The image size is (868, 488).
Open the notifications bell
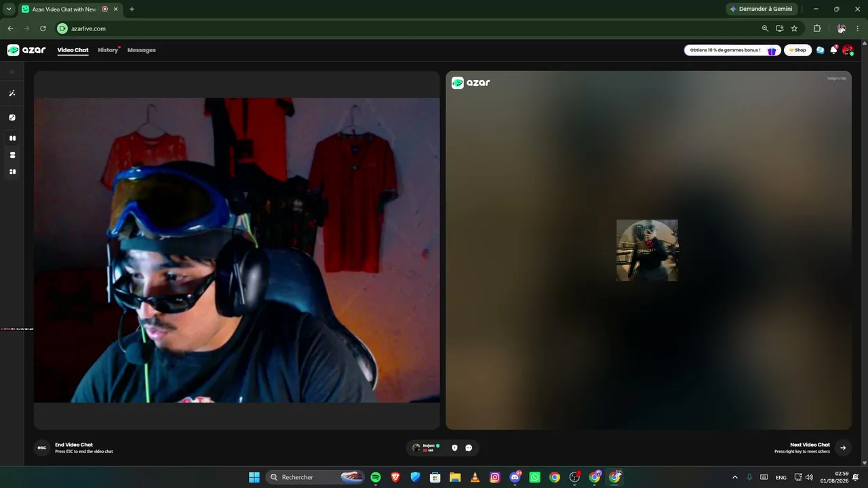coord(834,50)
